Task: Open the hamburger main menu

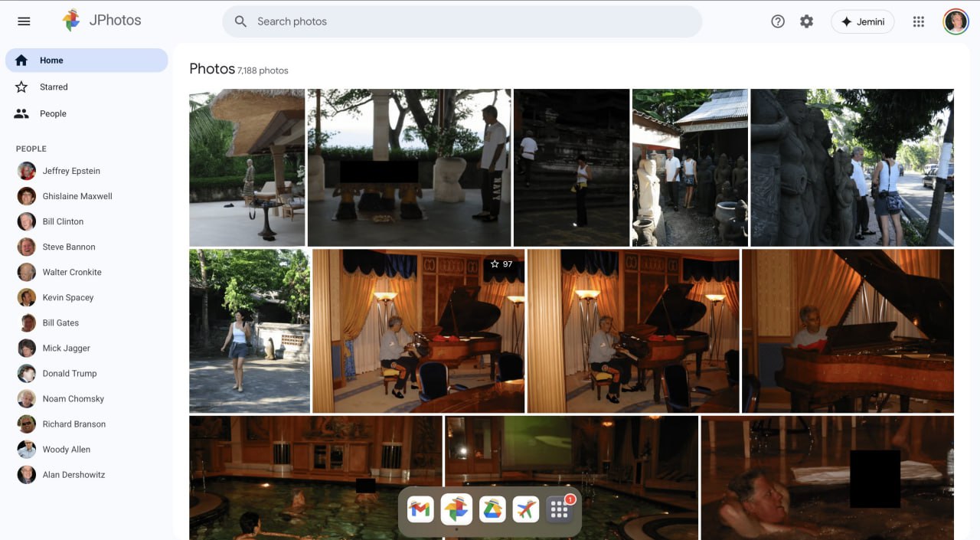Action: [x=24, y=21]
